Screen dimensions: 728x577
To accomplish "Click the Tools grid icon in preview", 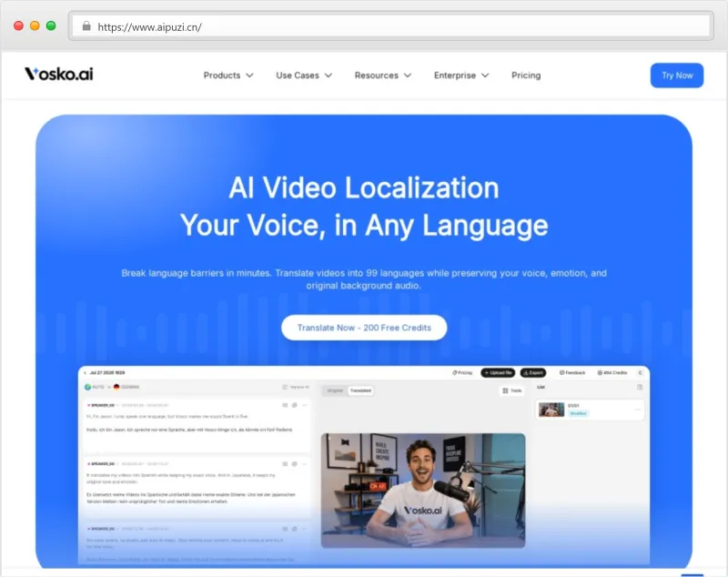I will click(505, 390).
